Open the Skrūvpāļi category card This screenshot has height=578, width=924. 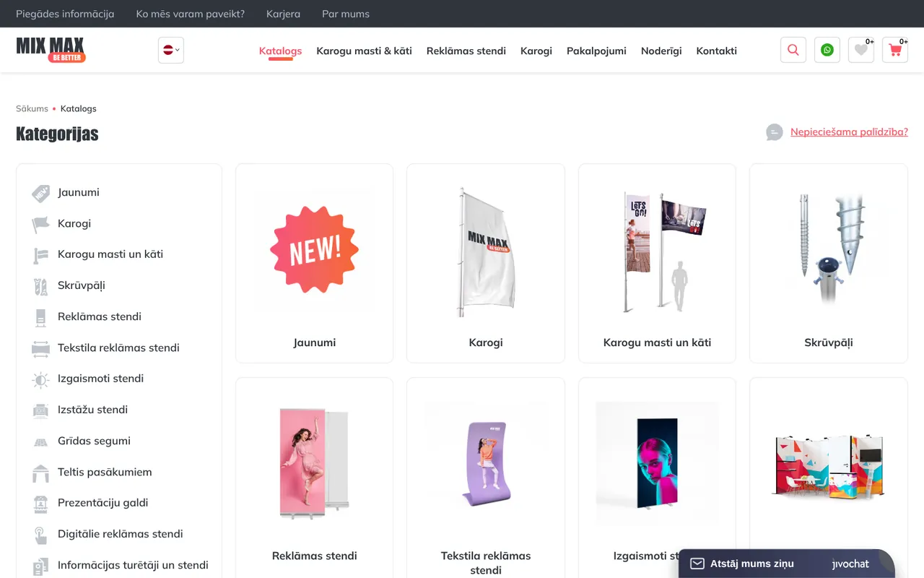829,263
